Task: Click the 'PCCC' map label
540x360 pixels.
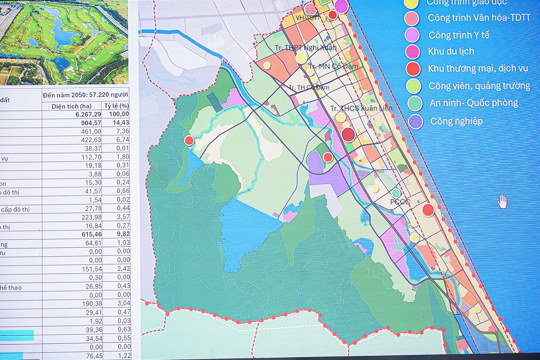Action: [399, 201]
